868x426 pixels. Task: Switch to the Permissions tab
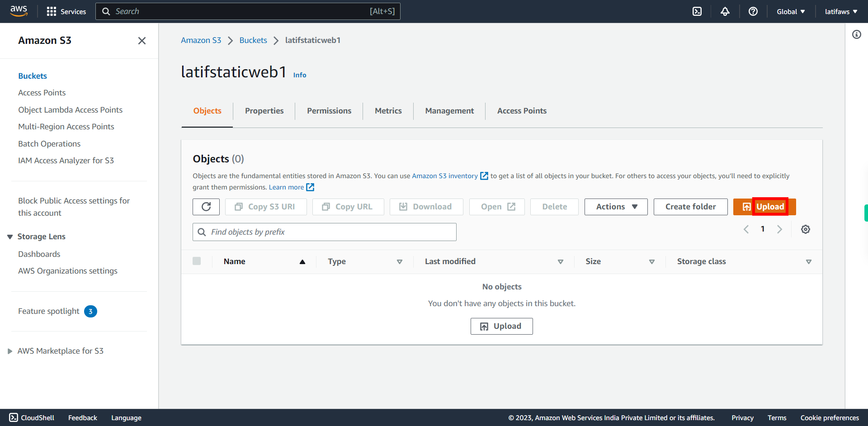click(x=329, y=111)
